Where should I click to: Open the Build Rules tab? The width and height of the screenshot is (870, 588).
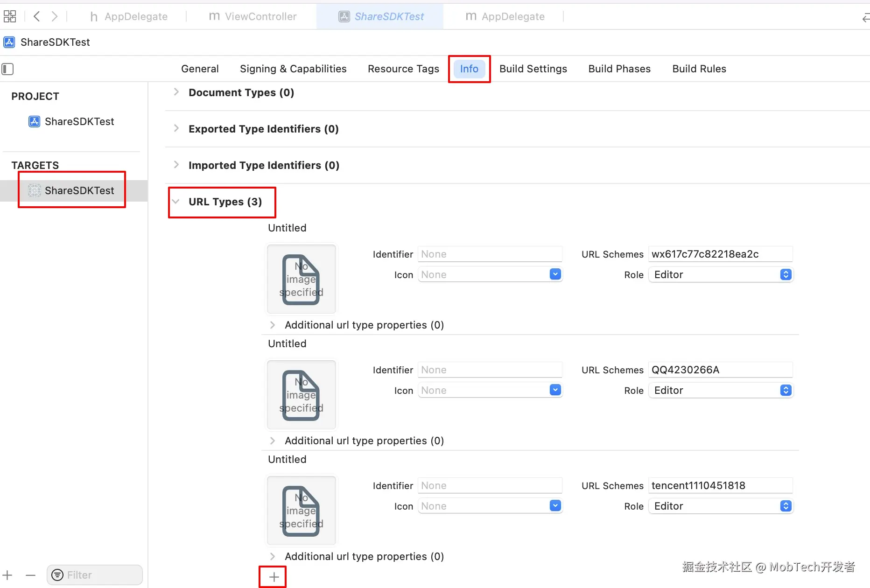point(699,69)
